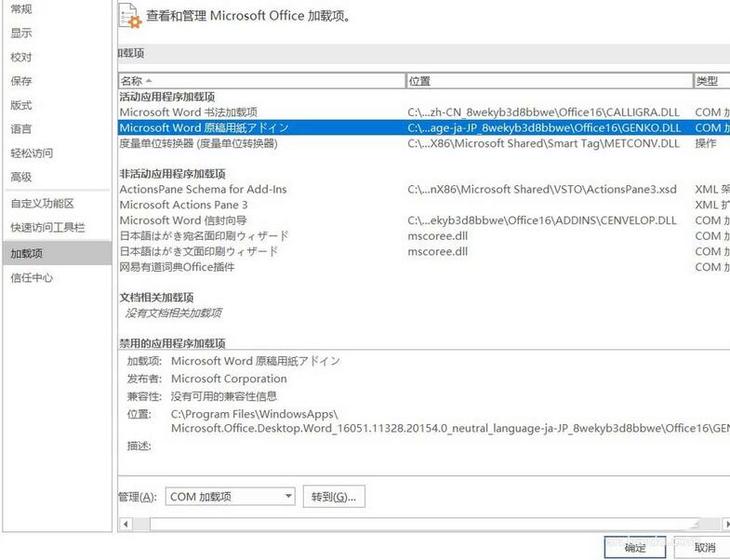Click the add-ins gear document icon
Screen dimensions: 730x560
tap(130, 16)
